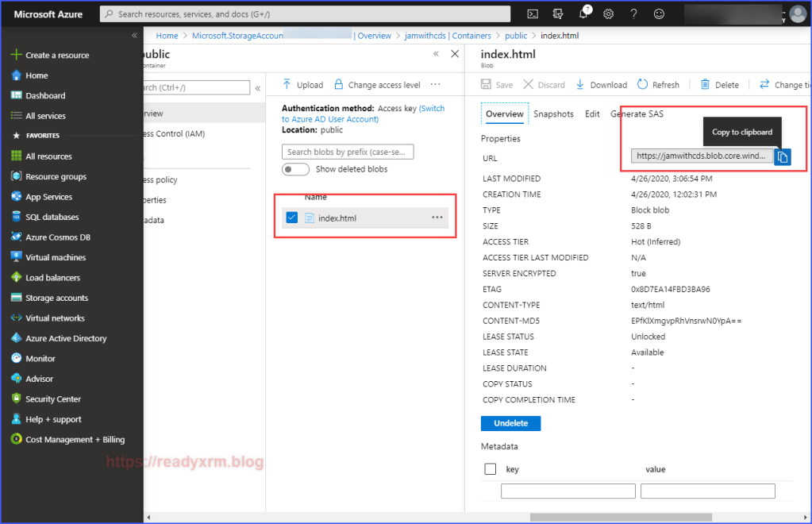Open portal settings gear icon
Viewport: 812px width, 524px height.
609,14
